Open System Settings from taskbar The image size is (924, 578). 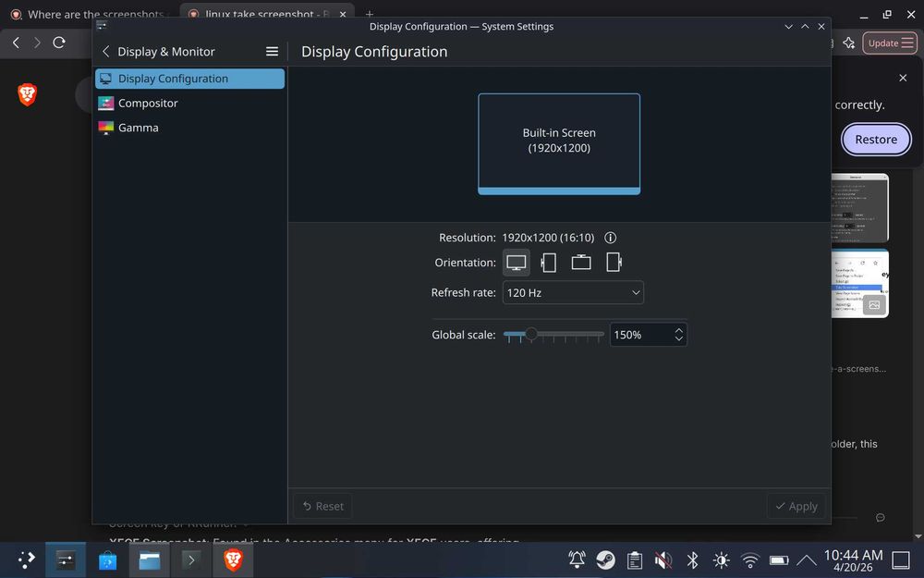[66, 560]
